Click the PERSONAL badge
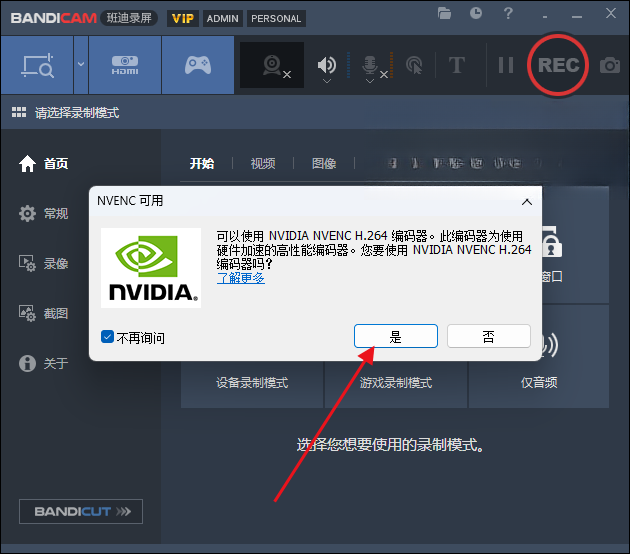 click(x=276, y=18)
